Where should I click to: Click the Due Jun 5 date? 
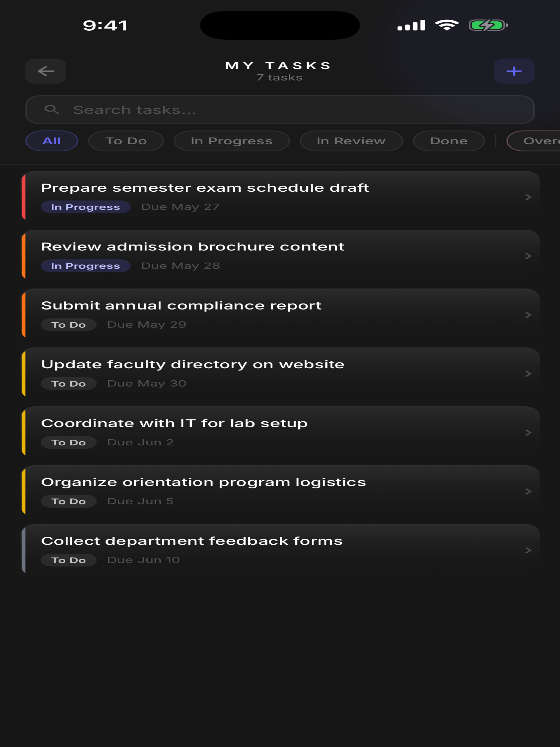tap(141, 501)
